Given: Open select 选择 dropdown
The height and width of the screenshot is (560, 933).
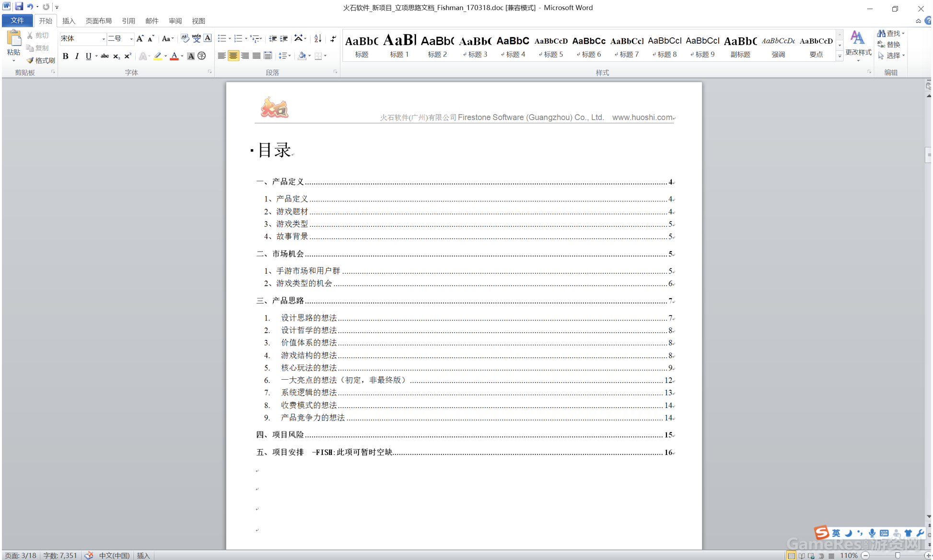Looking at the screenshot, I should [x=892, y=56].
